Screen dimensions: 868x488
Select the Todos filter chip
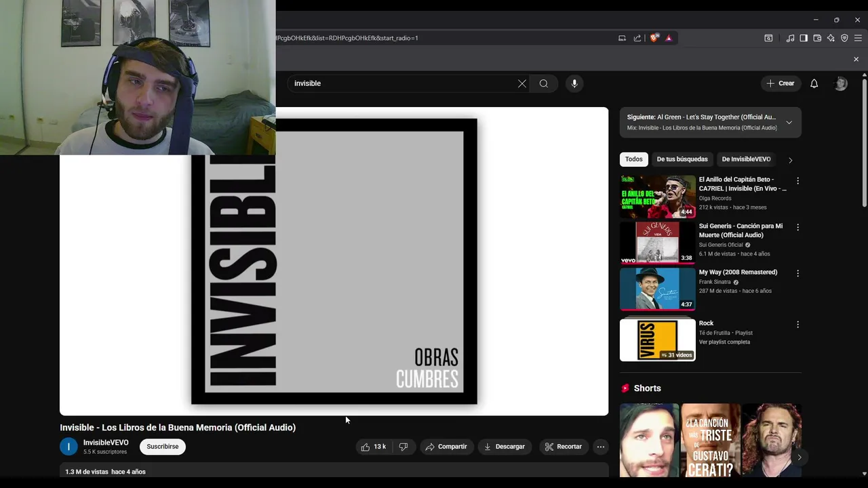coord(634,159)
